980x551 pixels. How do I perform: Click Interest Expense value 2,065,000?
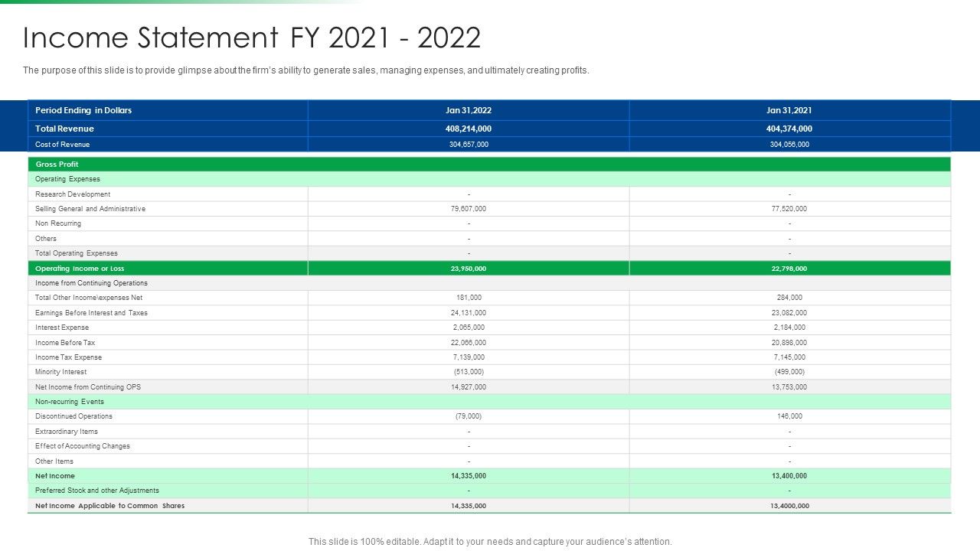click(x=469, y=328)
